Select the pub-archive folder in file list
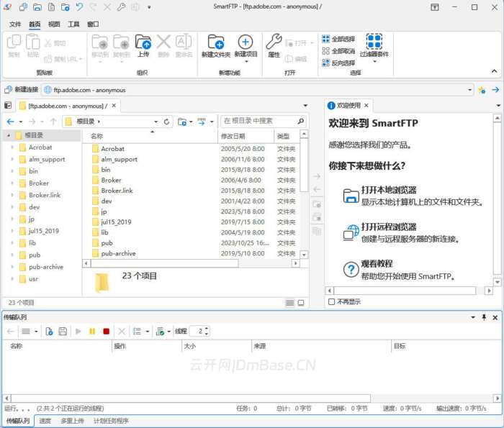Screen dimensions: 504x428 [118, 253]
